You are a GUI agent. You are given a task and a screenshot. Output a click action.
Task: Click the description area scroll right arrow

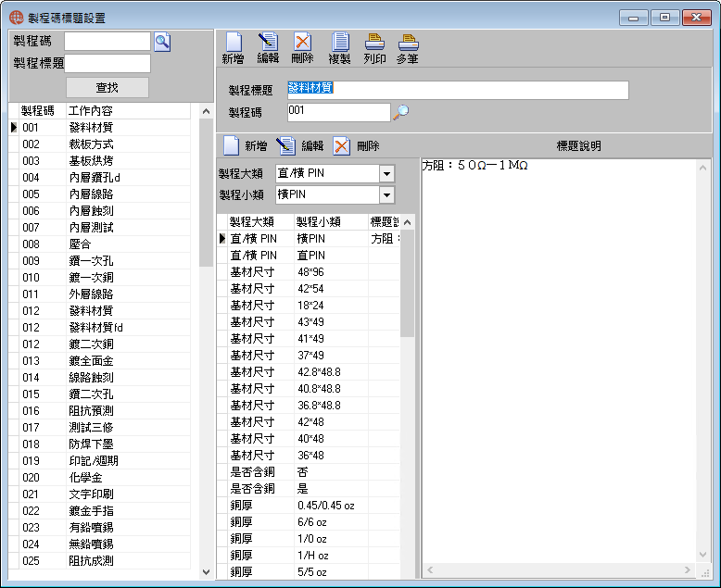pos(688,570)
